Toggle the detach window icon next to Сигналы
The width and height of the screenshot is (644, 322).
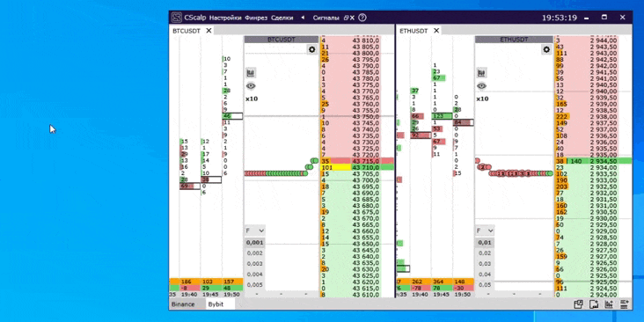(x=349, y=18)
